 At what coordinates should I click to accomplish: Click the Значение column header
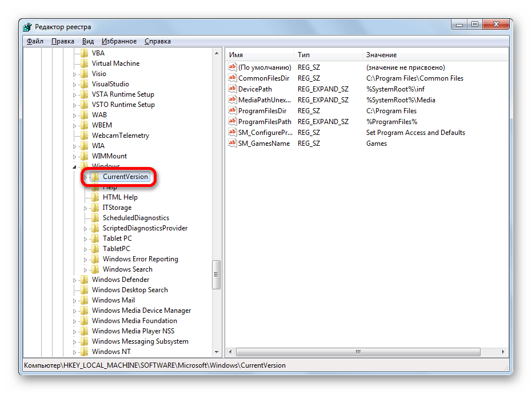point(435,55)
